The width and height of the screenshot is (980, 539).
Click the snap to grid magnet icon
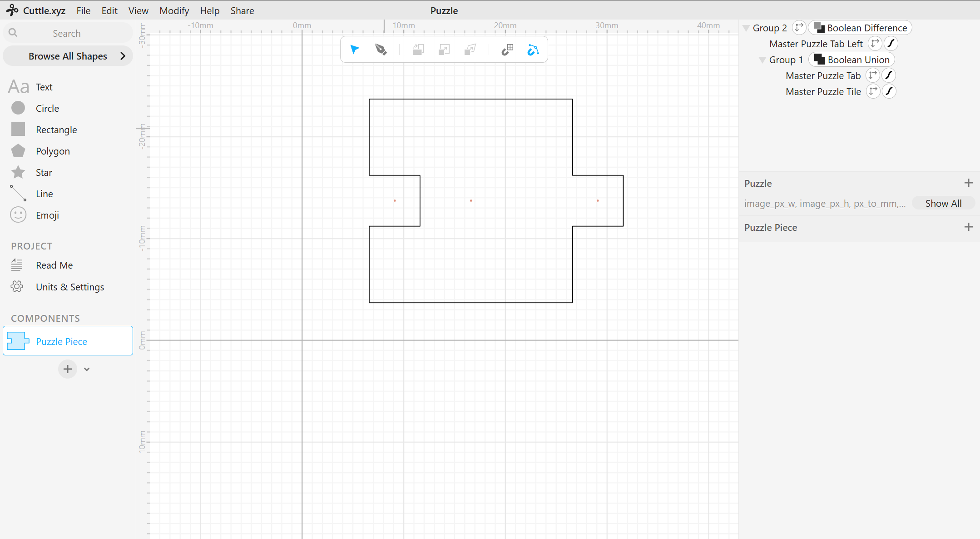pyautogui.click(x=507, y=50)
